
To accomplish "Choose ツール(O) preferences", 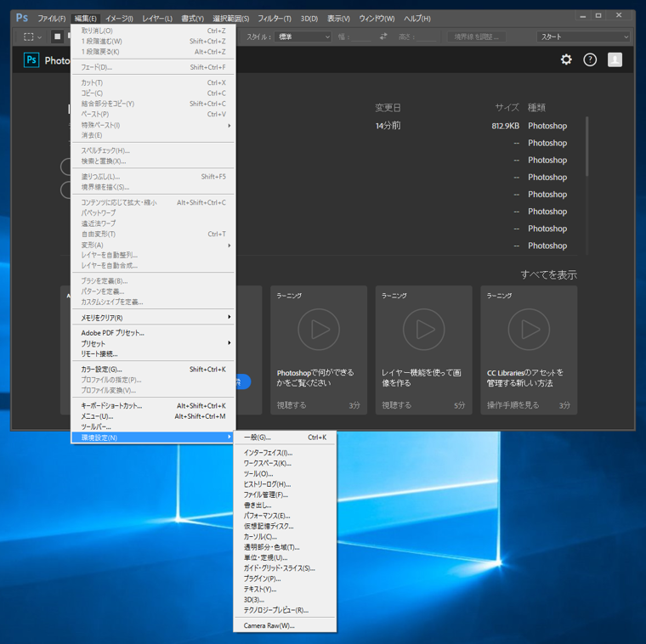I will pos(285,473).
